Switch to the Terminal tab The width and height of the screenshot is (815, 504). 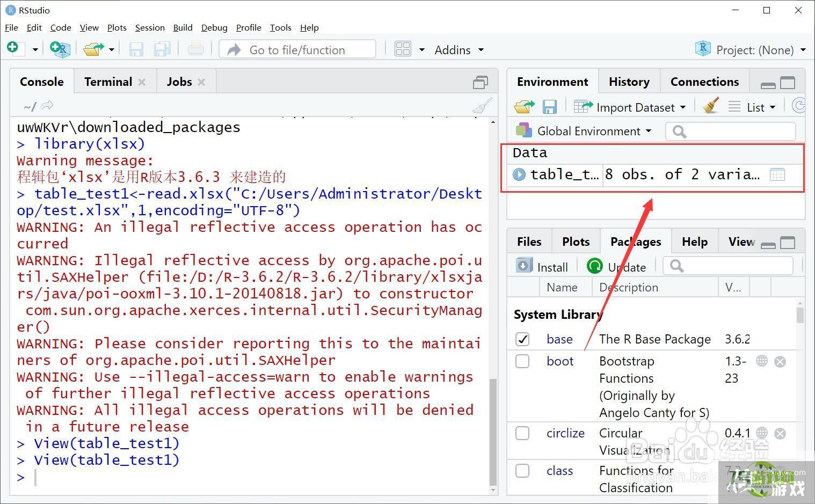108,82
